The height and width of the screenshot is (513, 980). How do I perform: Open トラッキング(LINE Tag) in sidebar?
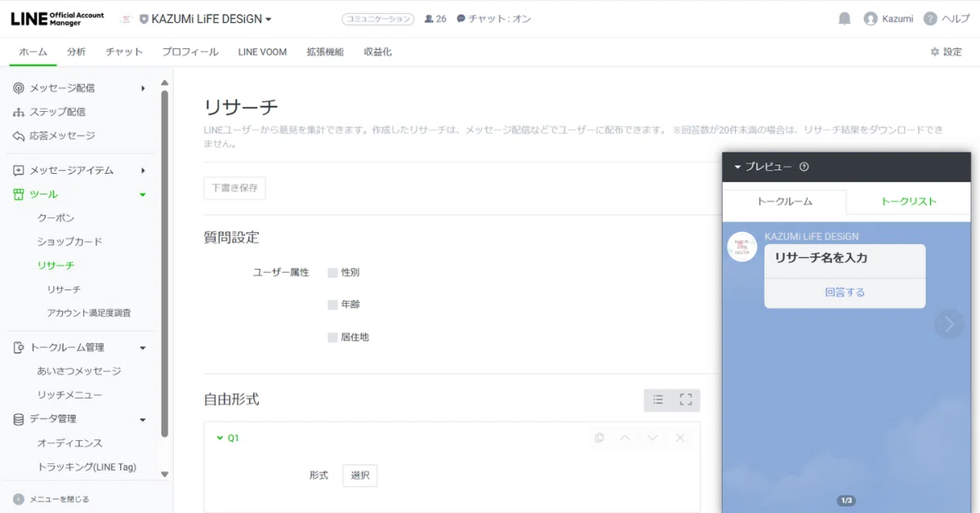(87, 467)
